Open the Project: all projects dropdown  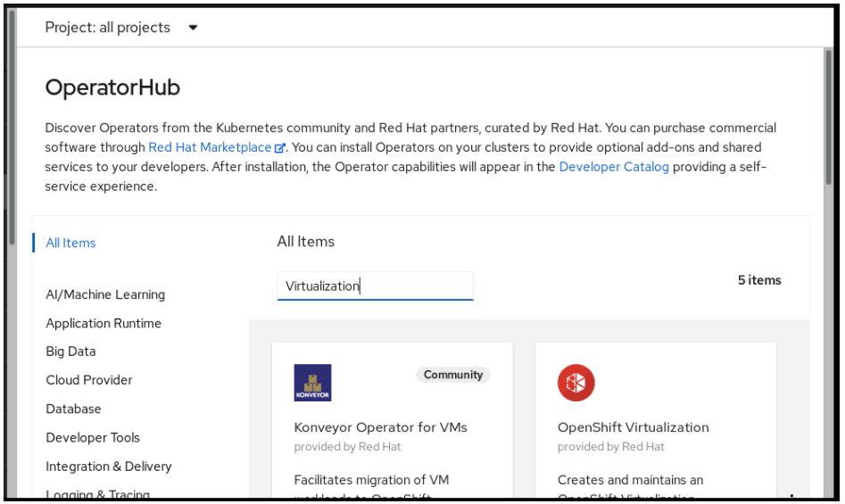coord(121,28)
